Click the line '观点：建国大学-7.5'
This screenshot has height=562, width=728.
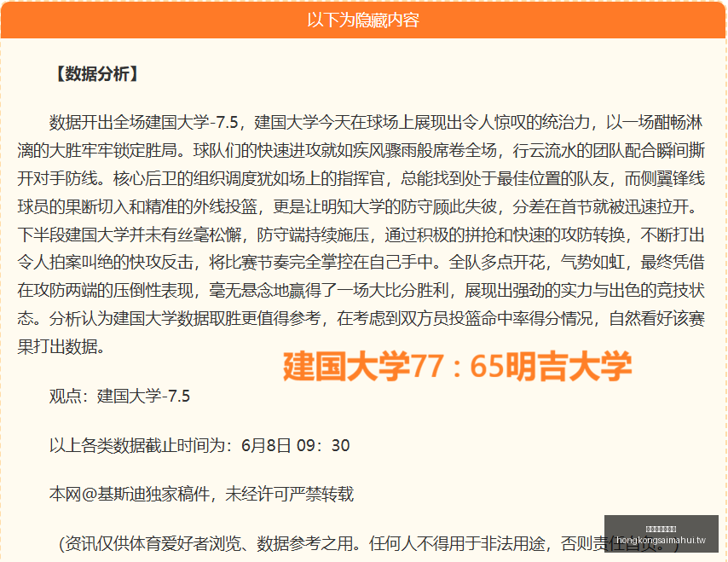coord(120,397)
